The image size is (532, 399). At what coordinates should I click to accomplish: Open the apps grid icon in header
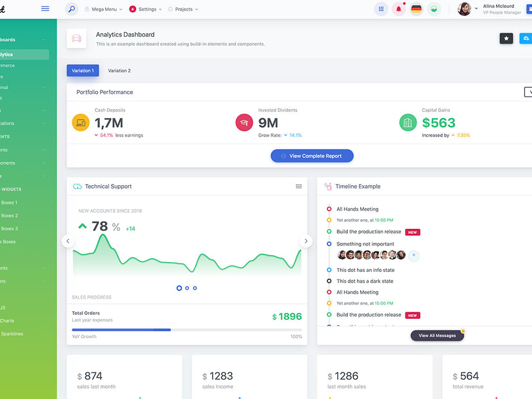click(x=381, y=9)
